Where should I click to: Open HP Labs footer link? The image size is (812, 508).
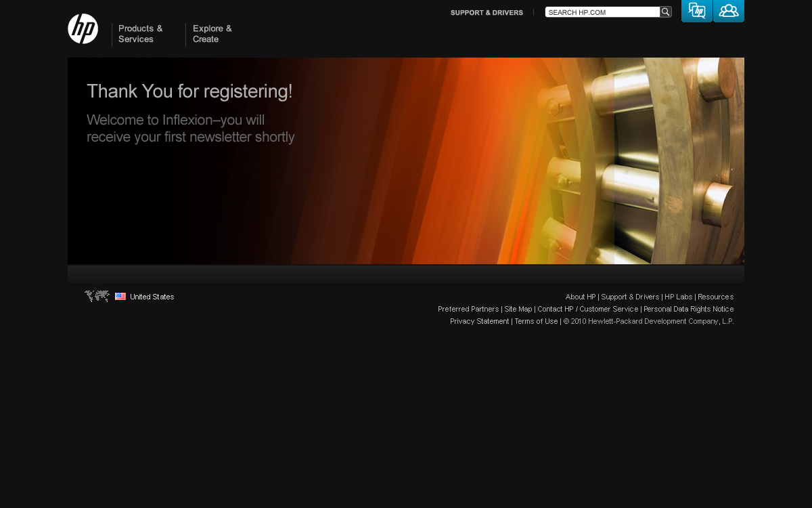(678, 297)
